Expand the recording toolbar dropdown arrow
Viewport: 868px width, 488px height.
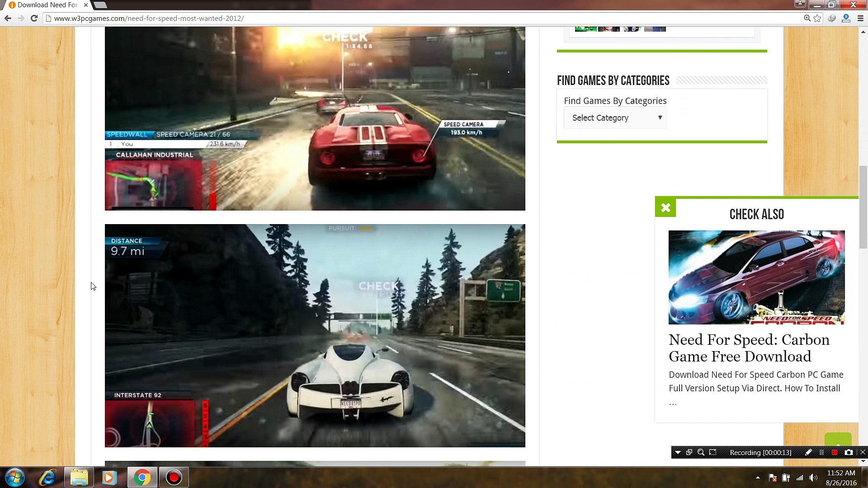(x=677, y=452)
